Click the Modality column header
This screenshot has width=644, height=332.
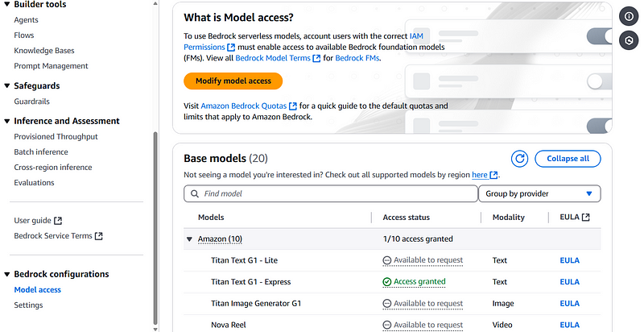(x=509, y=218)
